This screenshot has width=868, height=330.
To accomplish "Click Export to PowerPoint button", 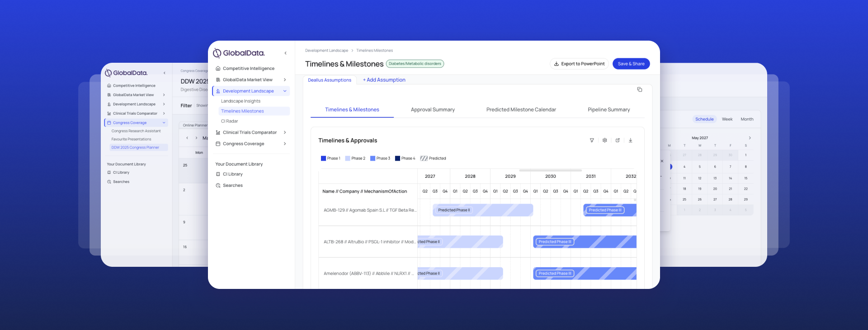I will pos(579,64).
